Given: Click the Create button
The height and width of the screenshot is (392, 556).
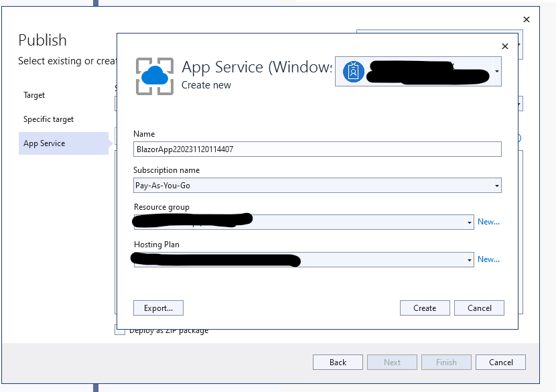Looking at the screenshot, I should pyautogui.click(x=425, y=308).
